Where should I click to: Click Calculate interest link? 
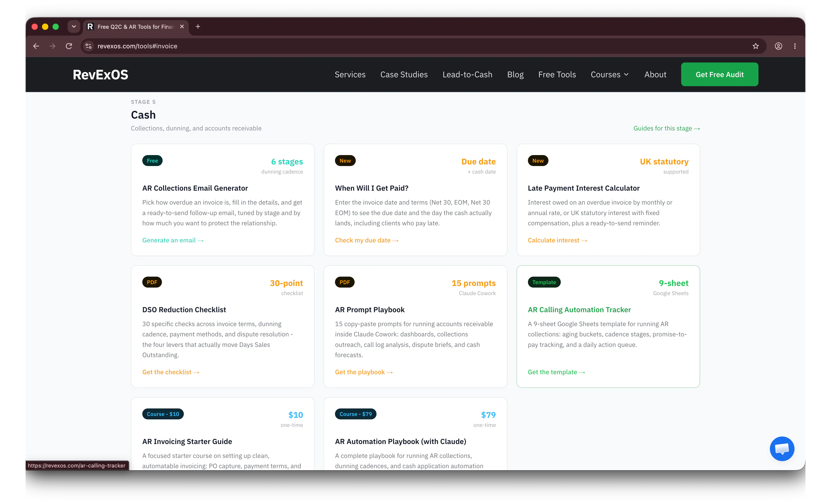(x=558, y=240)
